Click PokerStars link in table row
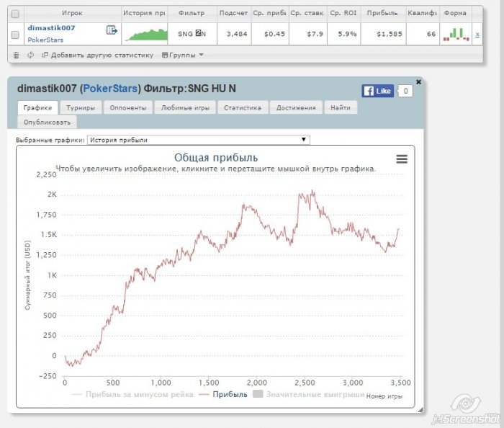Image resolution: width=504 pixels, height=428 pixels. pos(45,40)
